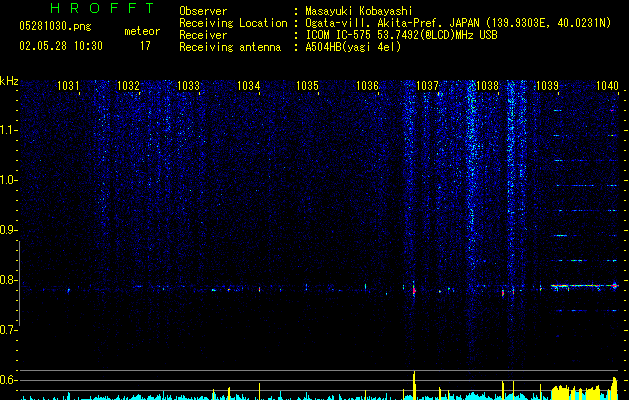Click the meteor count 17
Viewport: 629px width, 400px height.
[145, 46]
